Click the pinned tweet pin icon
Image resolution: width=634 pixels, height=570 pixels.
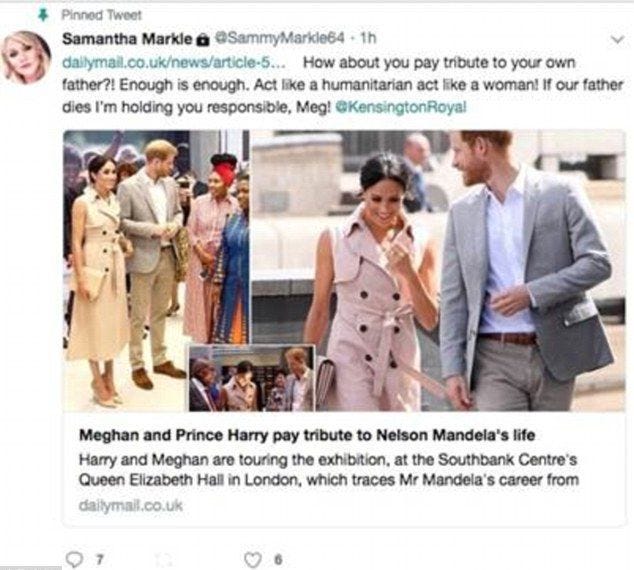pyautogui.click(x=42, y=15)
